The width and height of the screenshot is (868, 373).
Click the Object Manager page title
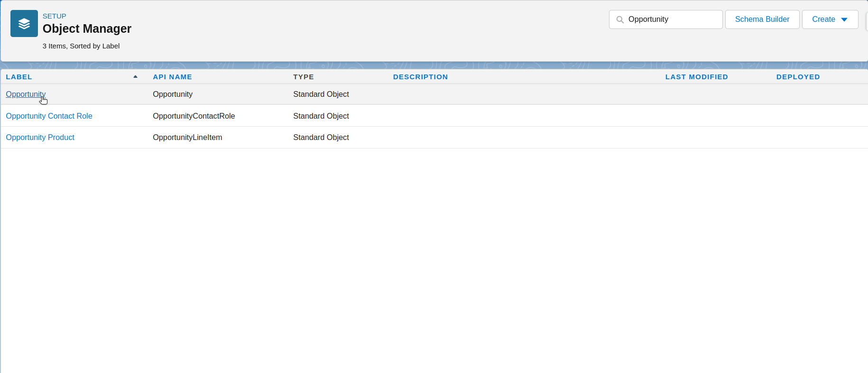tap(87, 29)
